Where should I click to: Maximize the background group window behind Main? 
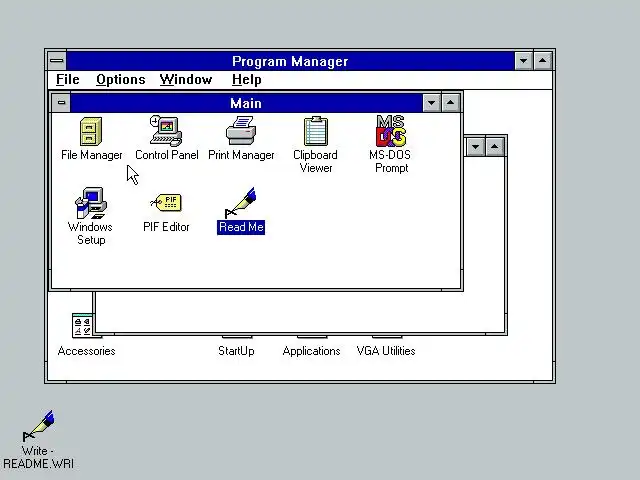[494, 147]
